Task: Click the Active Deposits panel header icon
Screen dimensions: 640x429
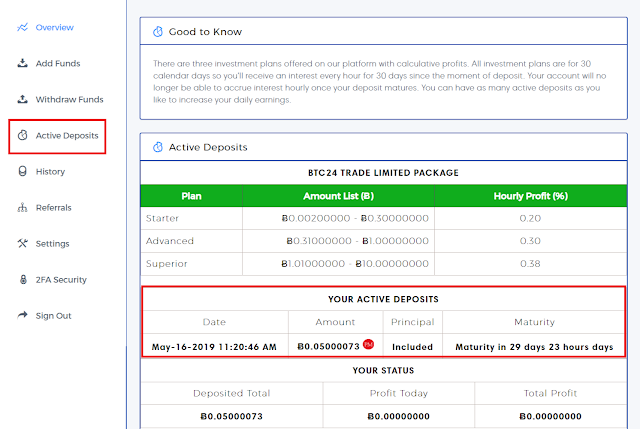Action: coord(158,147)
